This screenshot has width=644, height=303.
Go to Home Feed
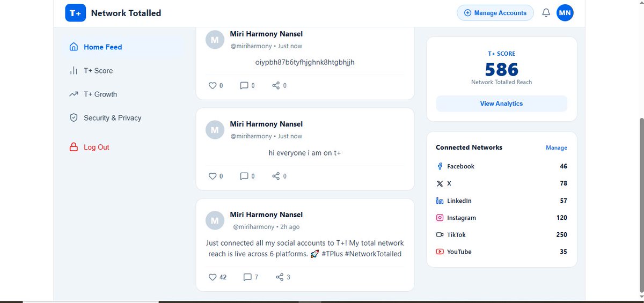(x=125, y=47)
